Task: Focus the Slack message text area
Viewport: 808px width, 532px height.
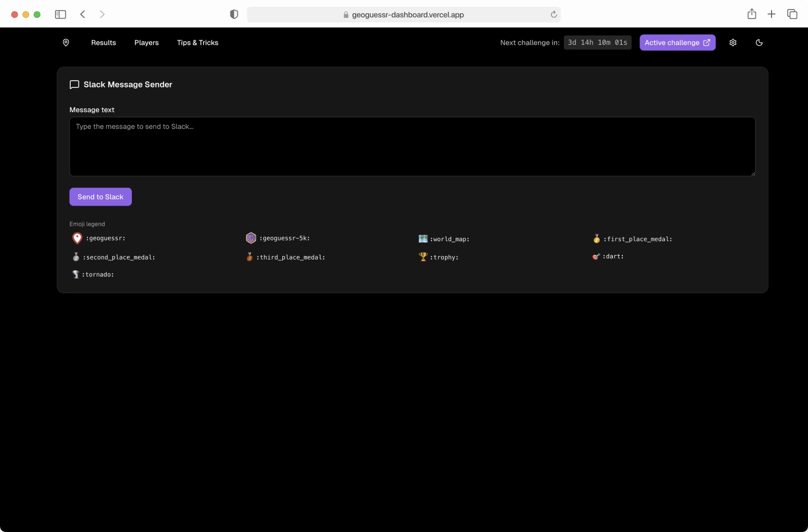Action: 412,146
